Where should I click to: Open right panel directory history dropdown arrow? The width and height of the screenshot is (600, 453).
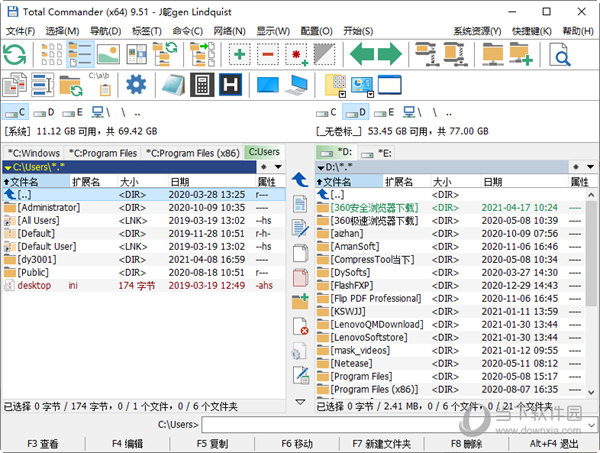(x=591, y=167)
